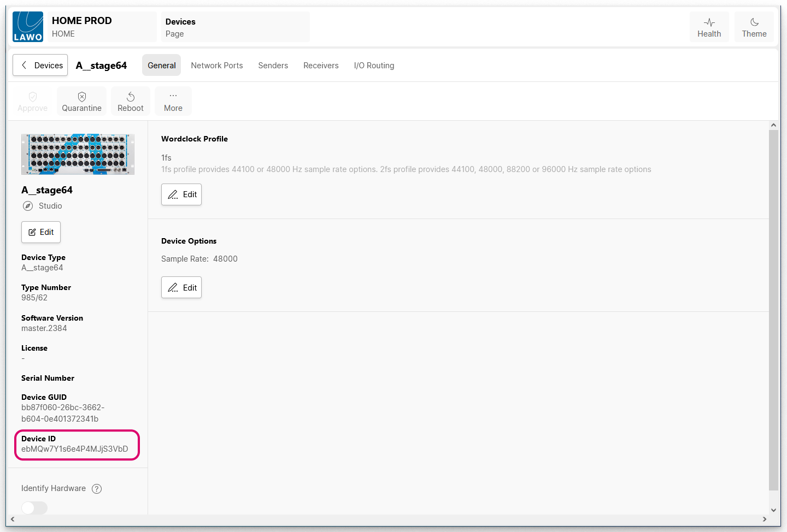Screen dimensions: 787x532
Task: Quarantine the A__stage64 device
Action: [x=81, y=102]
